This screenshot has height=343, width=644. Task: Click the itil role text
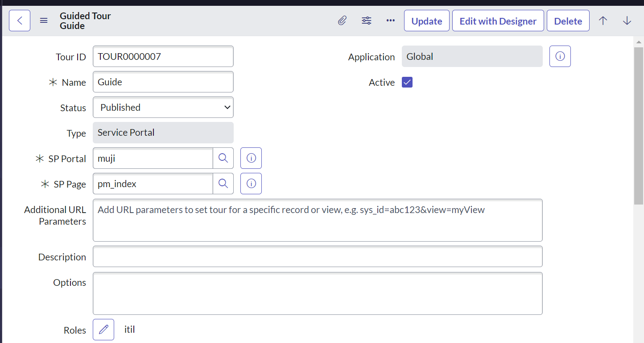[x=130, y=330]
